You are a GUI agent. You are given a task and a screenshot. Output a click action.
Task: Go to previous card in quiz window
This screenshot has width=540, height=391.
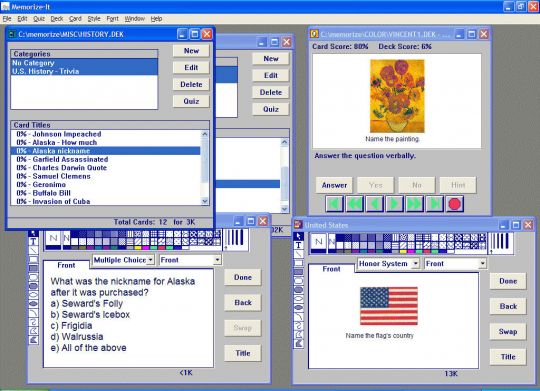374,204
